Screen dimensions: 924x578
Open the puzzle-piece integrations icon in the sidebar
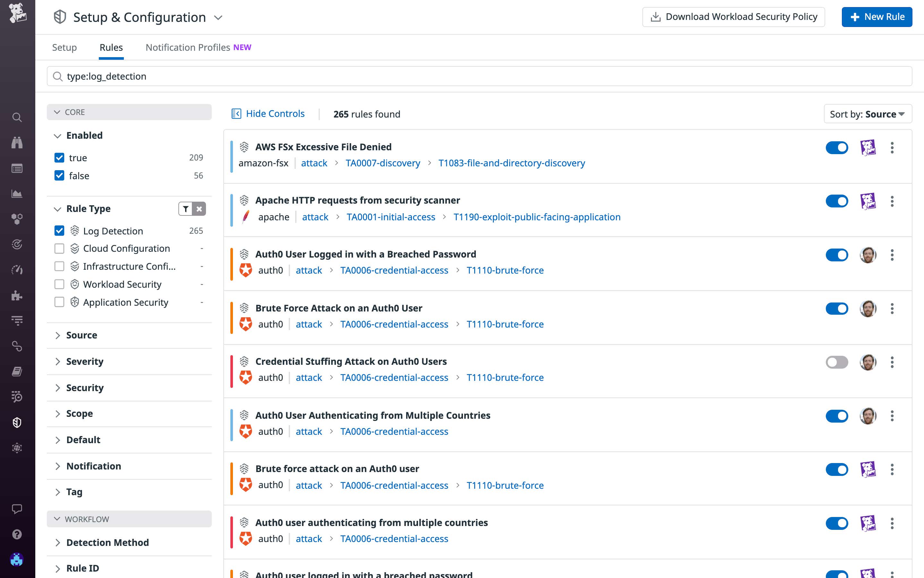pyautogui.click(x=17, y=295)
